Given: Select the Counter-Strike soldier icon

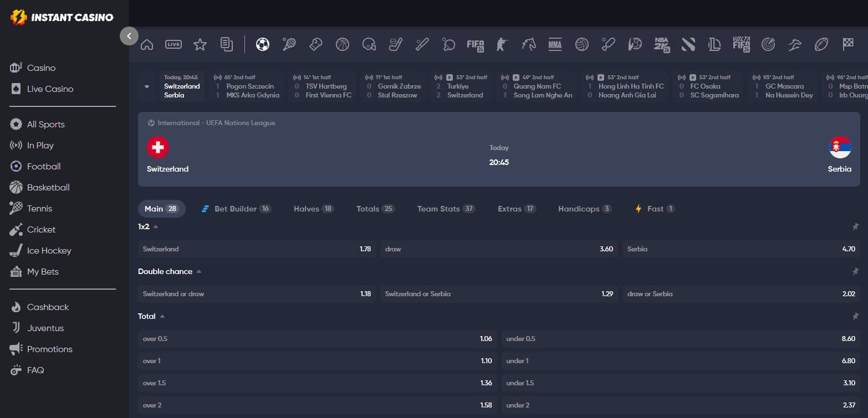Looking at the screenshot, I should pyautogui.click(x=502, y=44).
